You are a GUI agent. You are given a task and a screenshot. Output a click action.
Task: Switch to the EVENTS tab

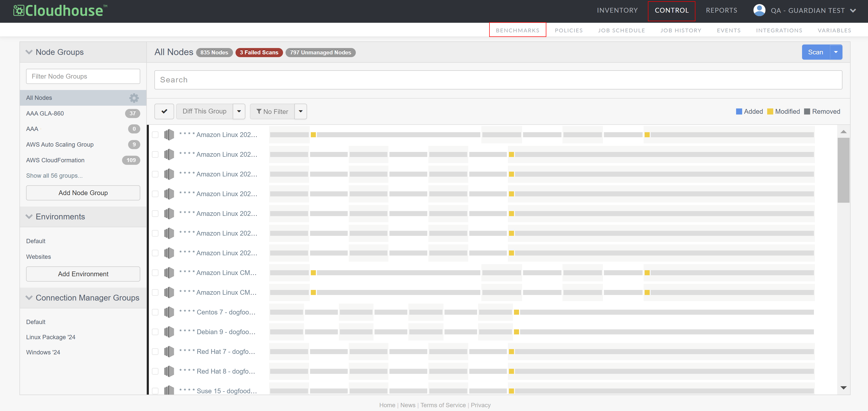click(728, 30)
